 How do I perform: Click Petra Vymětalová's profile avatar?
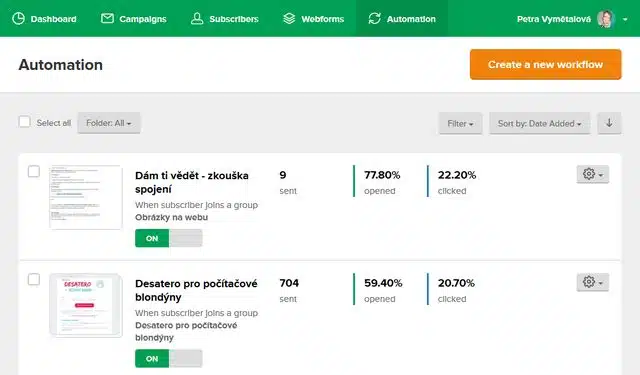coord(606,19)
